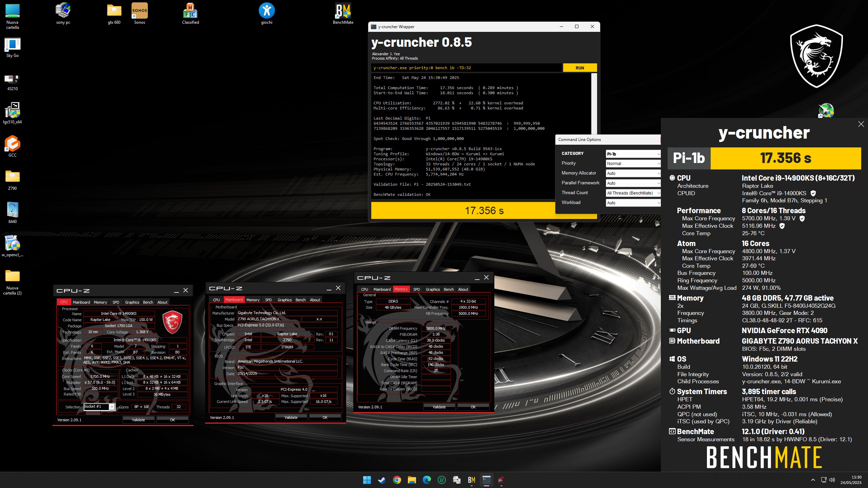Viewport: 868px width, 488px height.
Task: Switch to Bench tab in middle CPU-Z
Action: click(x=300, y=300)
